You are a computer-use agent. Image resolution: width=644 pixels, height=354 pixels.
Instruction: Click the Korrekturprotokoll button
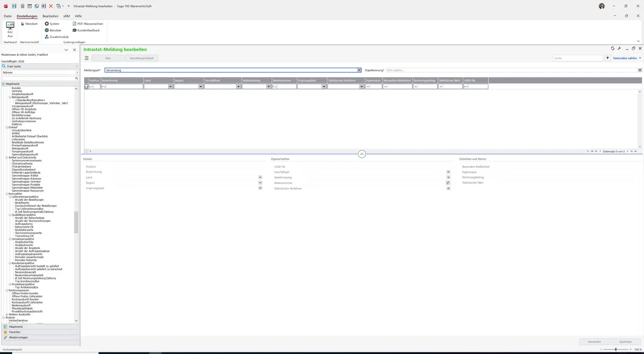[142, 58]
